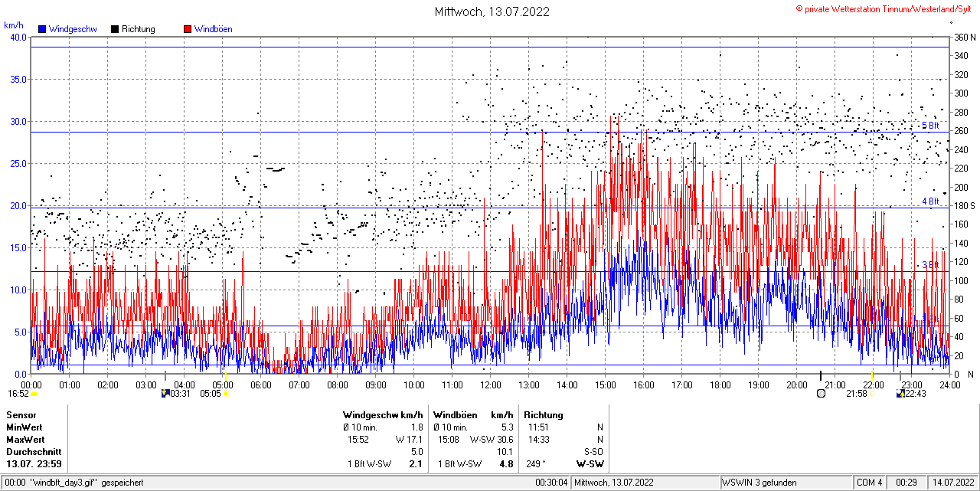Click the current gust value 4.8
The height and width of the screenshot is (491, 980).
(506, 463)
